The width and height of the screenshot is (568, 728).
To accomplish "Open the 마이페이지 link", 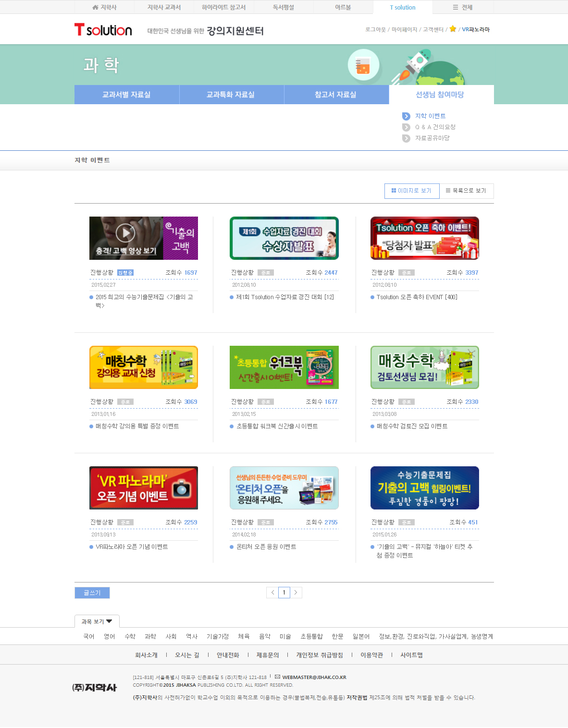I will (404, 30).
